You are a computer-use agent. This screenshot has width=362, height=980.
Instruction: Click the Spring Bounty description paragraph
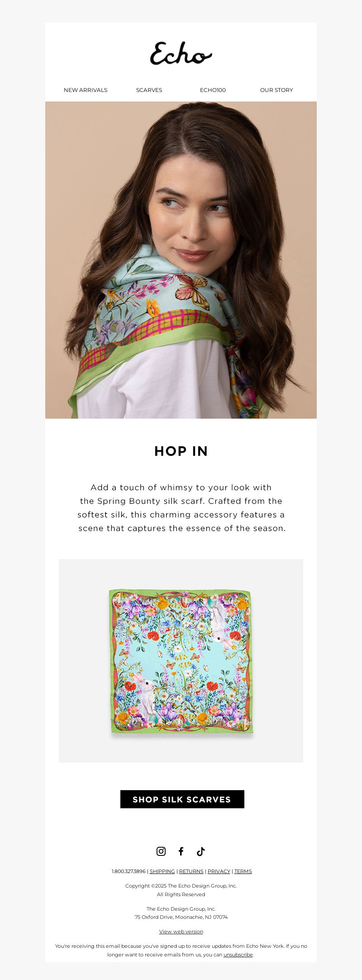point(181,508)
